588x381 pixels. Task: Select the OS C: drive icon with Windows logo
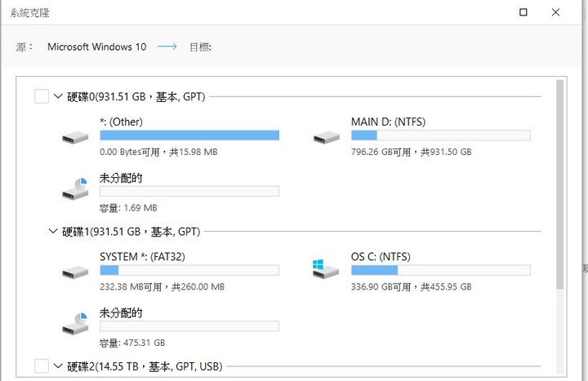tap(326, 269)
